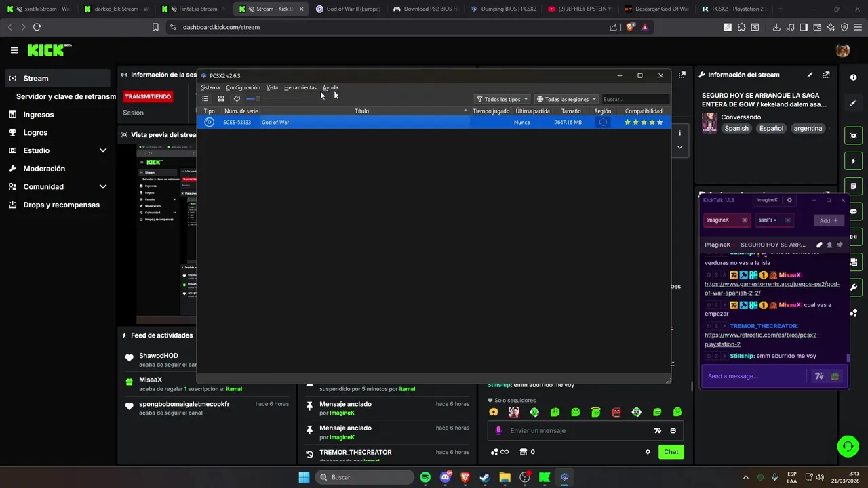
Task: Expand the Comunidad sidebar section
Action: point(57,186)
